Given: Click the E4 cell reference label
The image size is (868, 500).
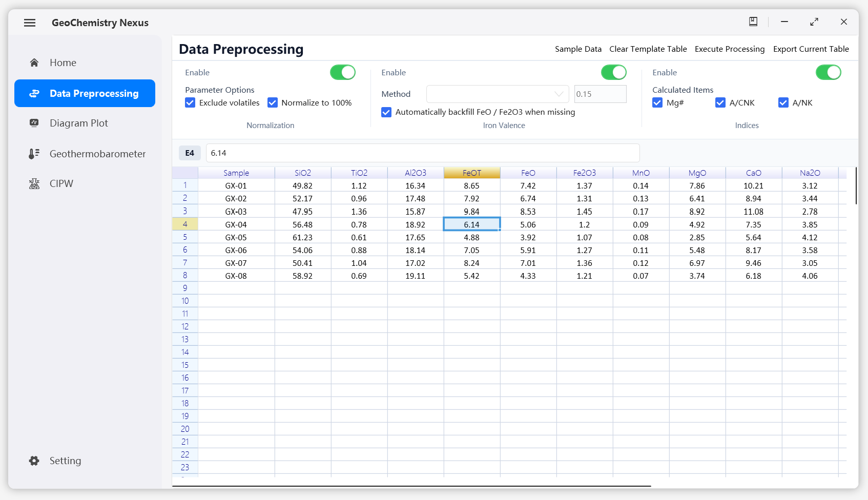Looking at the screenshot, I should pyautogui.click(x=190, y=153).
